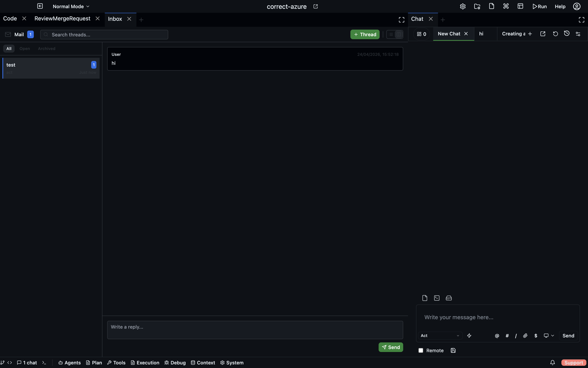Switch to split view layout toggle
The height and width of the screenshot is (368, 588).
pos(399,34)
